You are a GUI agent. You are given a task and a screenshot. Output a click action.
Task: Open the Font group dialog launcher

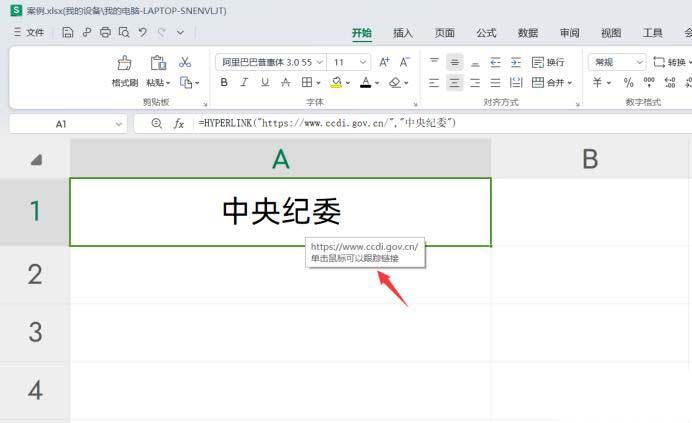point(415,104)
